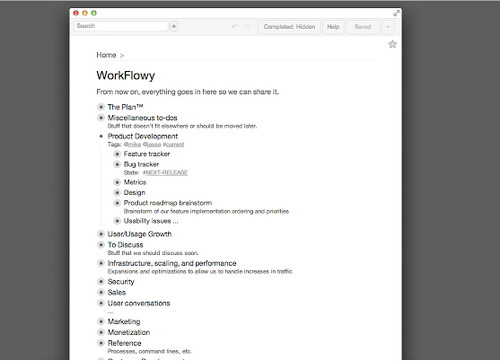The height and width of the screenshot is (361, 500).
Task: Click the note 'From now on, everything goes in here'
Action: pyautogui.click(x=188, y=92)
